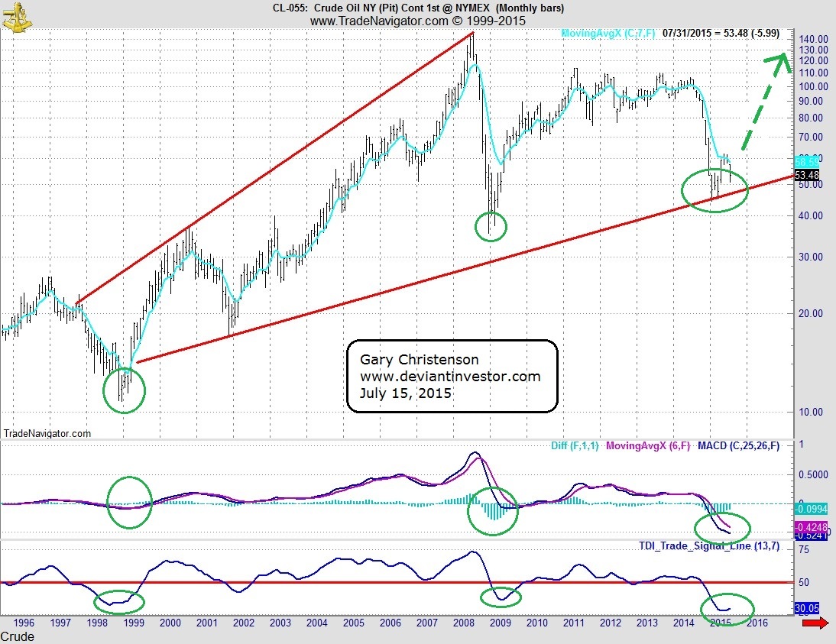Click the TradeNavigator.com label in price pane
The height and width of the screenshot is (644, 836).
coord(47,433)
